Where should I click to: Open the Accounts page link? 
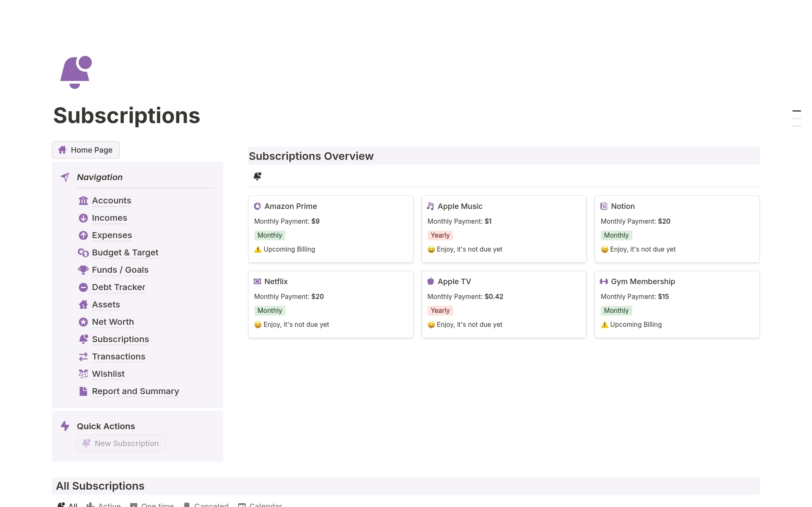tap(112, 200)
